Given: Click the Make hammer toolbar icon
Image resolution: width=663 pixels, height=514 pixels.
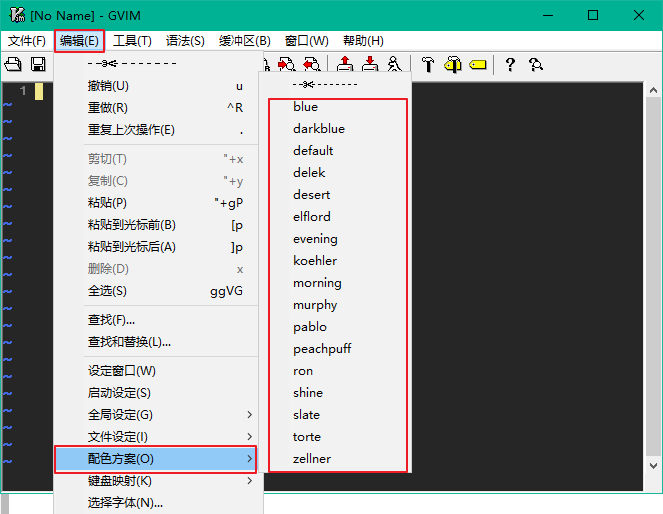Looking at the screenshot, I should click(428, 65).
